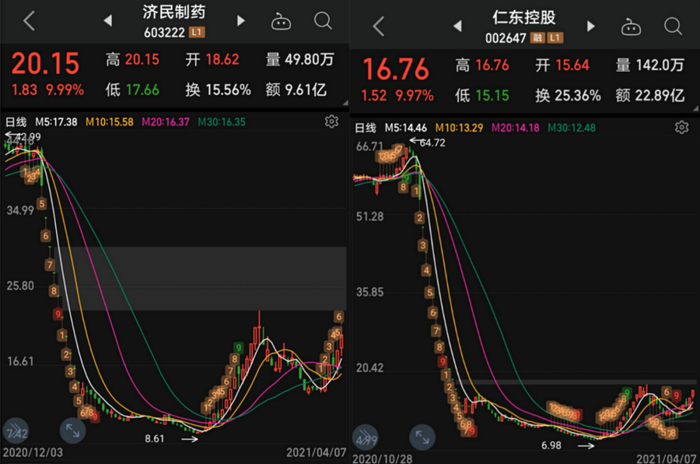The height and width of the screenshot is (464, 700).
Task: Open search from 仁东控股 header
Action: (673, 26)
